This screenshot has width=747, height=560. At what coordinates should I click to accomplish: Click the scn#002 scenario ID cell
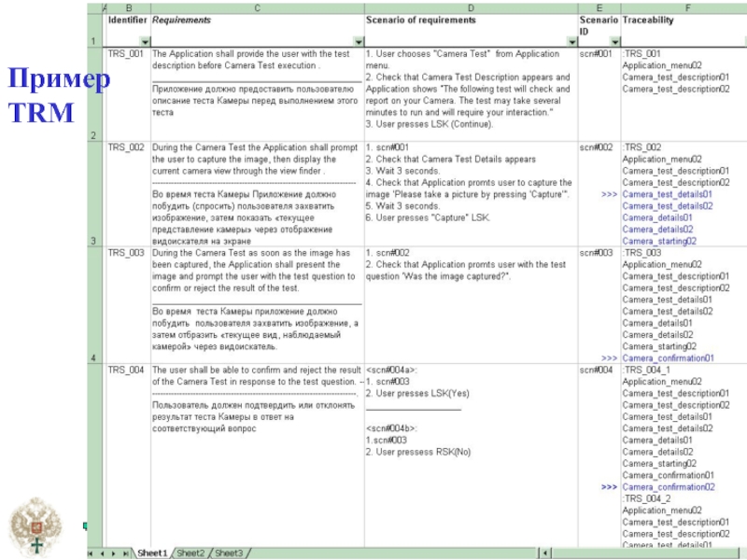[596, 147]
